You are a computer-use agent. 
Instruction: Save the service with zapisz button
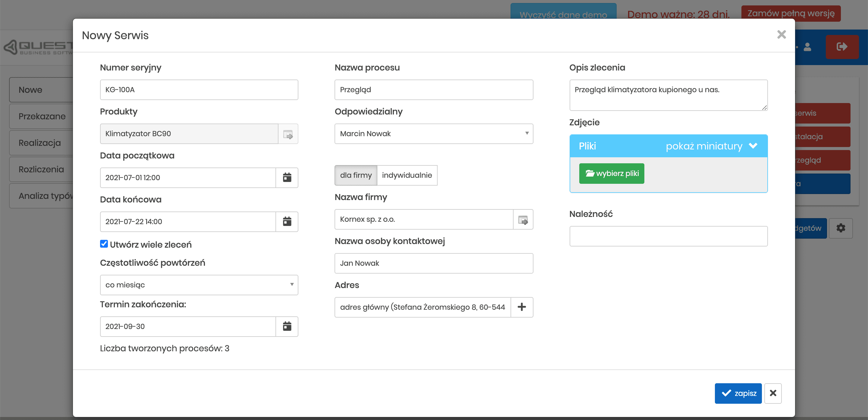point(738,393)
